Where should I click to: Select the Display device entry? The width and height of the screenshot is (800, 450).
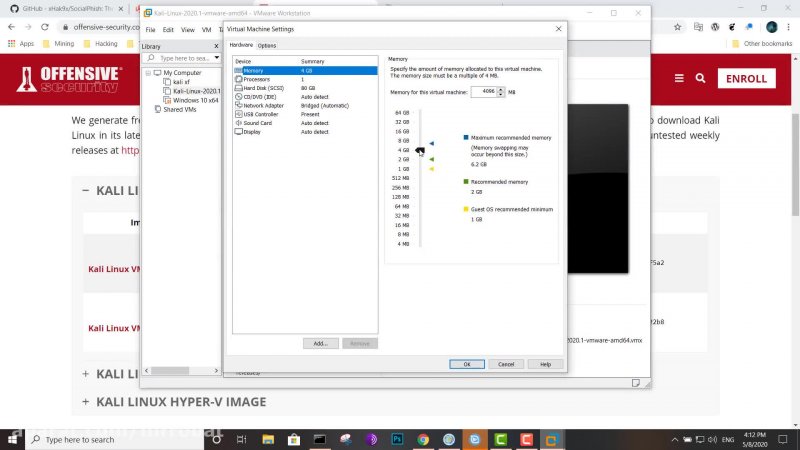(x=251, y=131)
